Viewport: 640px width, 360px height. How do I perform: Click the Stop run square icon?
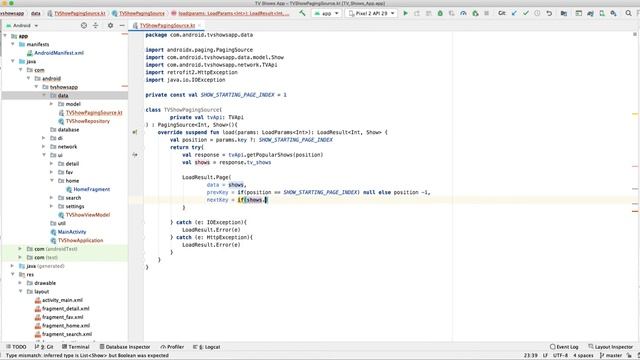point(487,13)
